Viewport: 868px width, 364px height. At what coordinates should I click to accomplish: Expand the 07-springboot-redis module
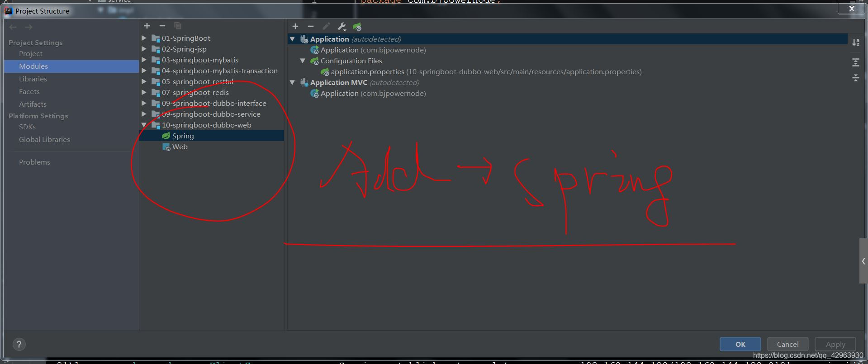click(144, 92)
